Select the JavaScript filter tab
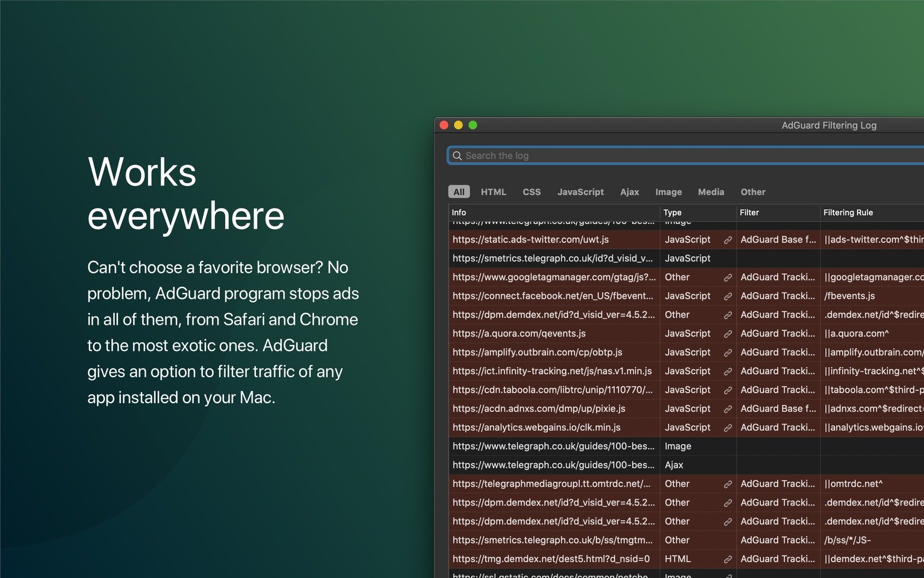 580,192
